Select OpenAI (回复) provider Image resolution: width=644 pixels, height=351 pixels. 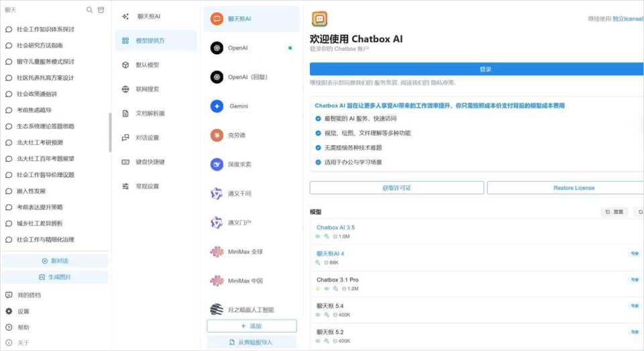click(x=252, y=77)
